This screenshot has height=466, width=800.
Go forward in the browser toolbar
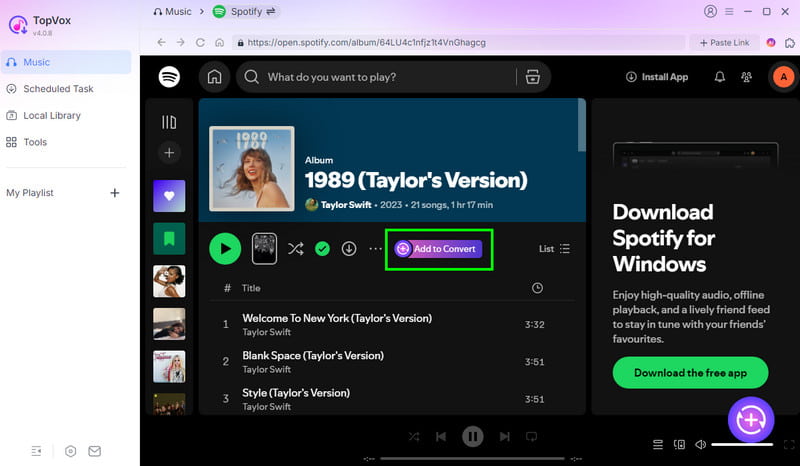coord(181,42)
